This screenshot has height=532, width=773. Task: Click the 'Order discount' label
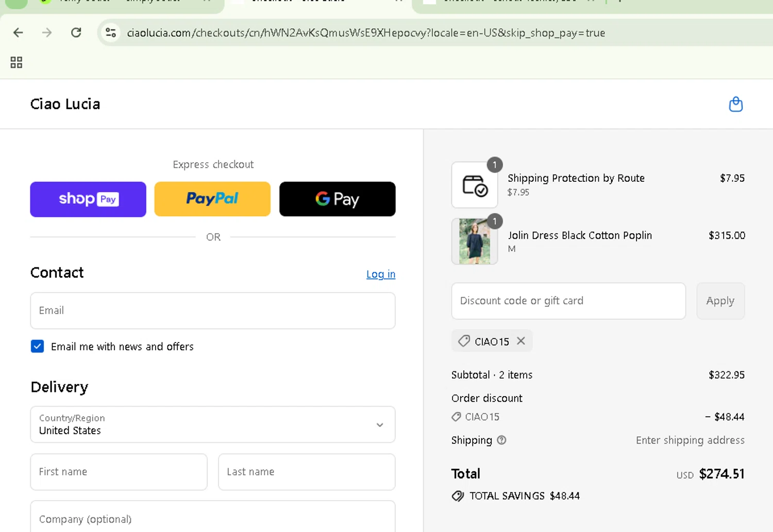click(487, 398)
